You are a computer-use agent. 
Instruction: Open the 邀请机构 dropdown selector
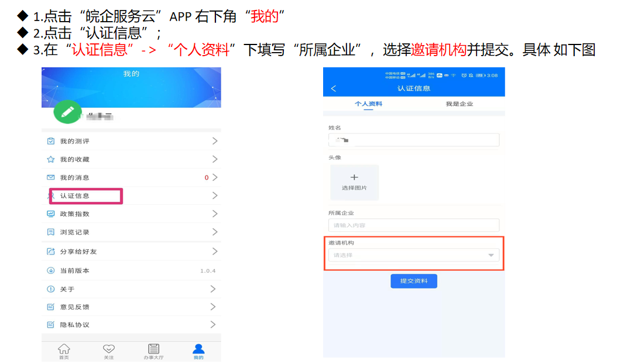click(x=413, y=255)
